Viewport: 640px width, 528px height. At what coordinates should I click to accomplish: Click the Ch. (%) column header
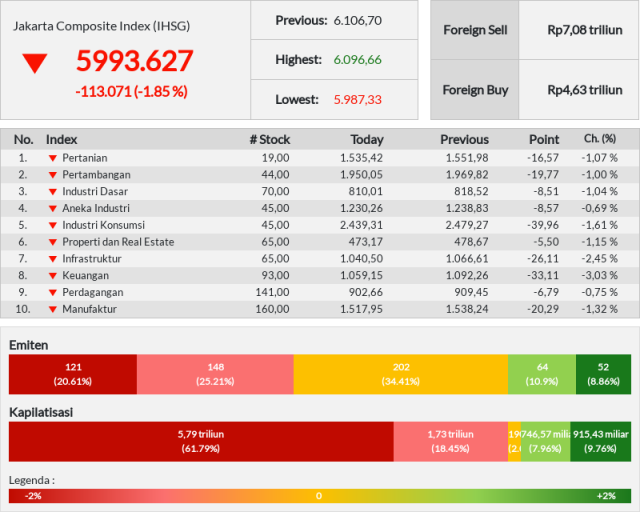tap(600, 139)
